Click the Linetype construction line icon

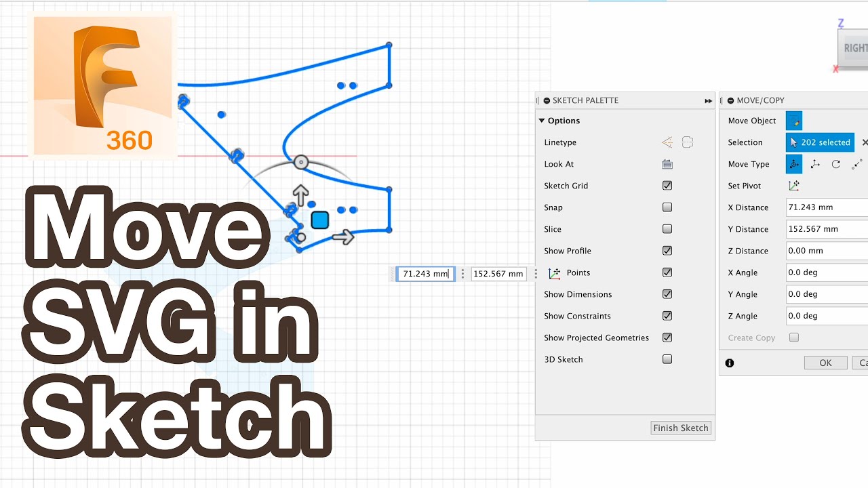667,142
